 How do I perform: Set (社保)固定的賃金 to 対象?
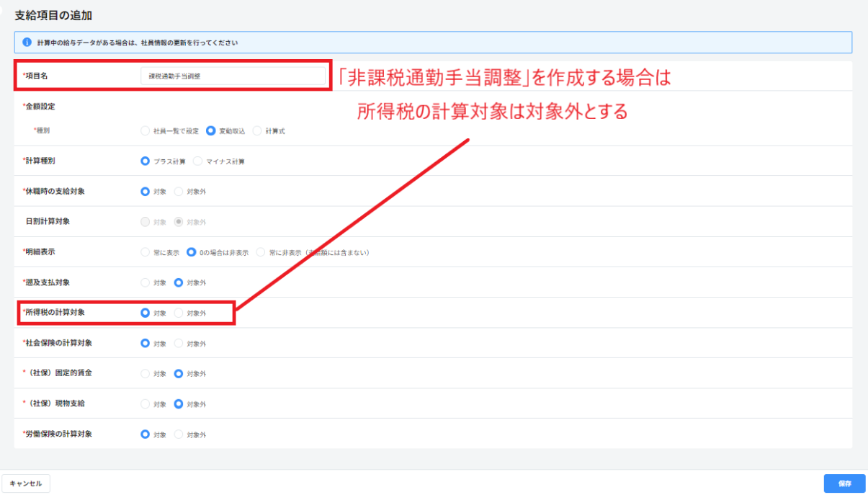pos(145,374)
